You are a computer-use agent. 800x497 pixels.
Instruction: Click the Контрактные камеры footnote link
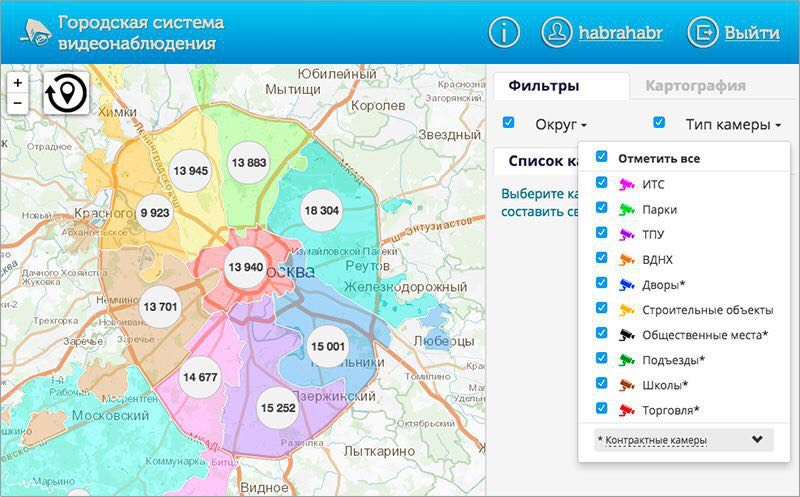(x=656, y=440)
